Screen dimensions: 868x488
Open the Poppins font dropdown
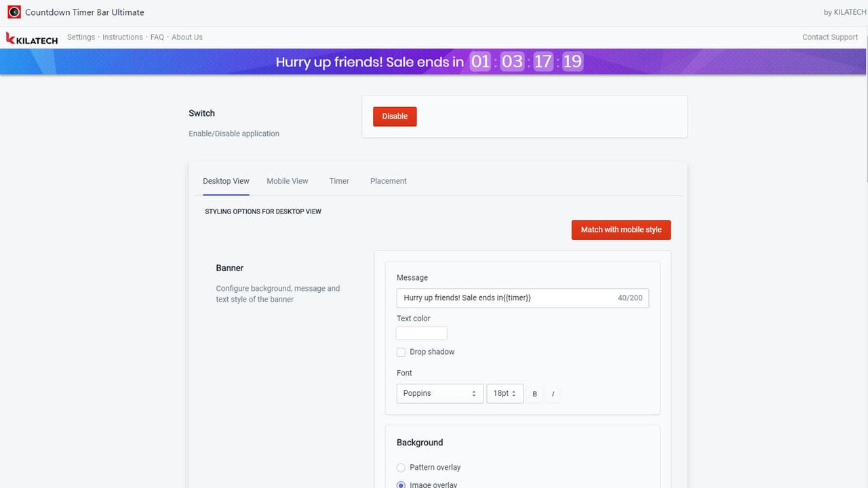(440, 394)
